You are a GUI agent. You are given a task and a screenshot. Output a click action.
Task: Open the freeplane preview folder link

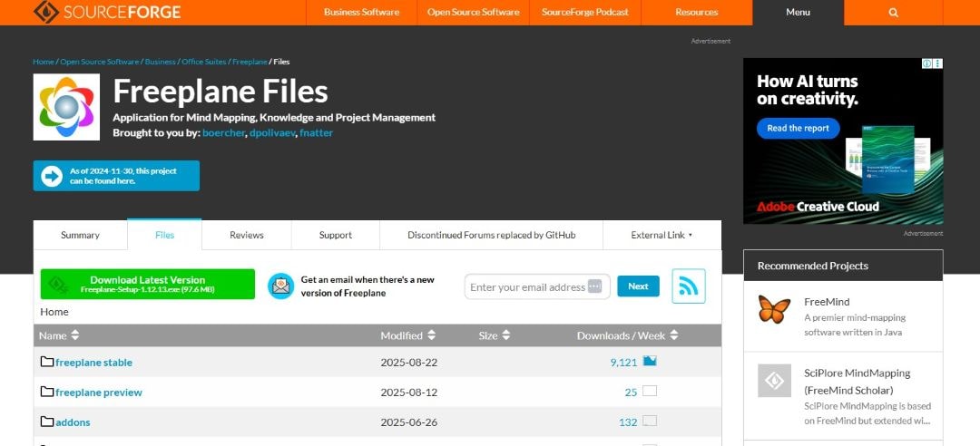(99, 393)
